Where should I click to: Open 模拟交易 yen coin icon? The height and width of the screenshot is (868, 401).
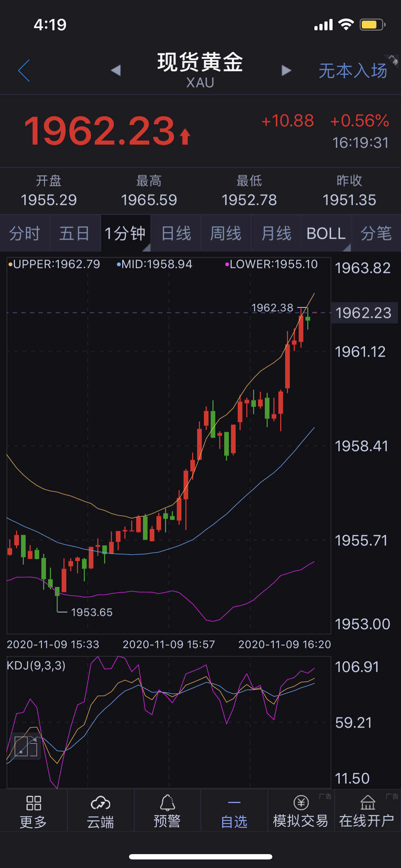[301, 802]
